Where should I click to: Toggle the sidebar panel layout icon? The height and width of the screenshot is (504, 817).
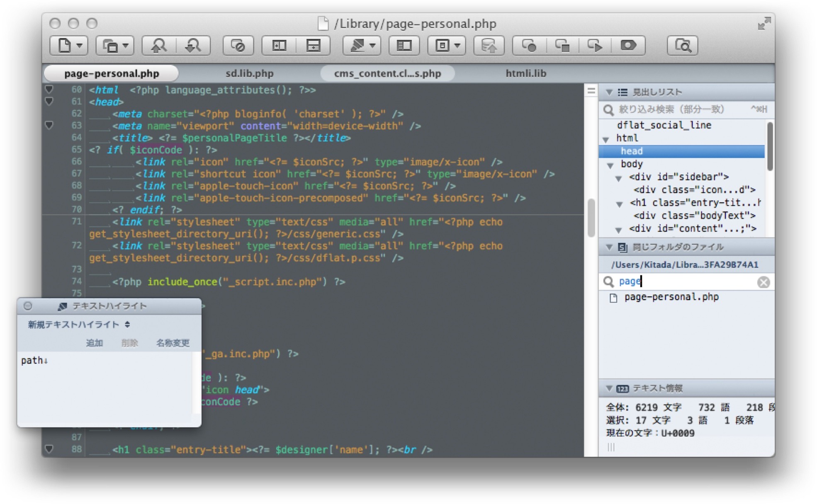404,46
